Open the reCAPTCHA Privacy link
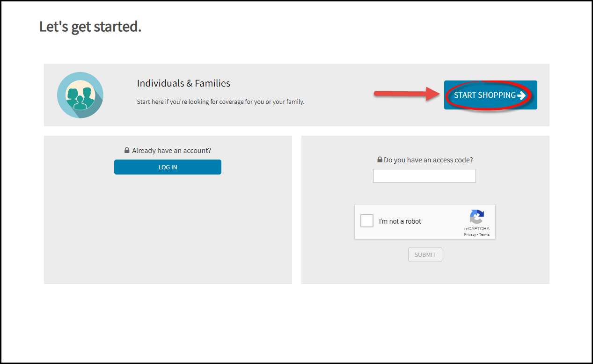This screenshot has width=593, height=364. click(470, 234)
